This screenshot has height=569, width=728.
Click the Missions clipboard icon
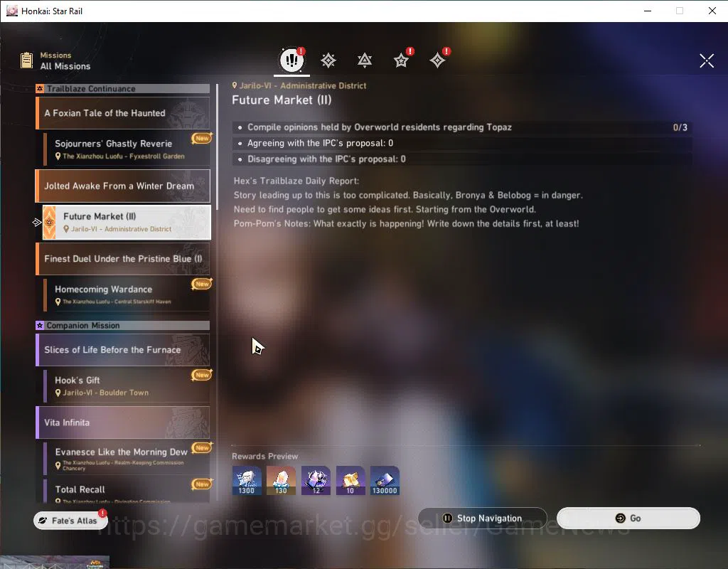[26, 60]
